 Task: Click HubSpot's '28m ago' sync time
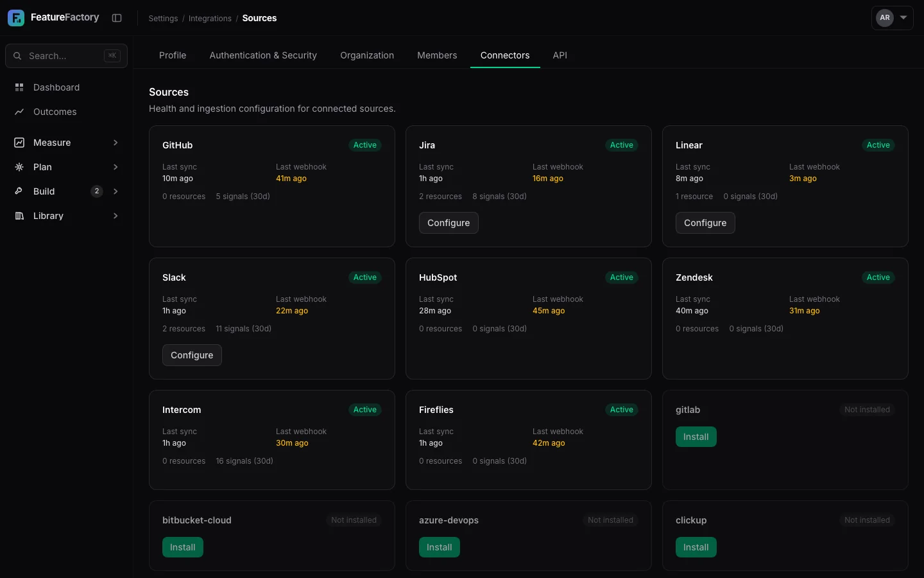point(435,311)
